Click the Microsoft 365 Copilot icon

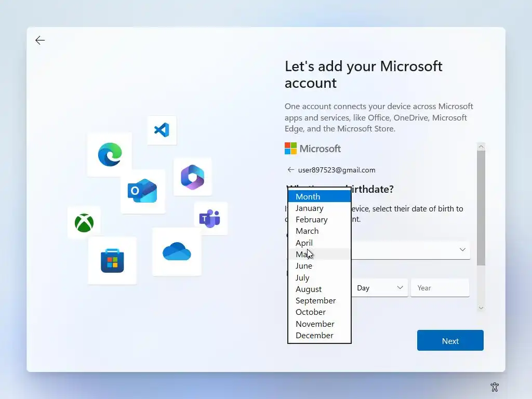tap(192, 177)
